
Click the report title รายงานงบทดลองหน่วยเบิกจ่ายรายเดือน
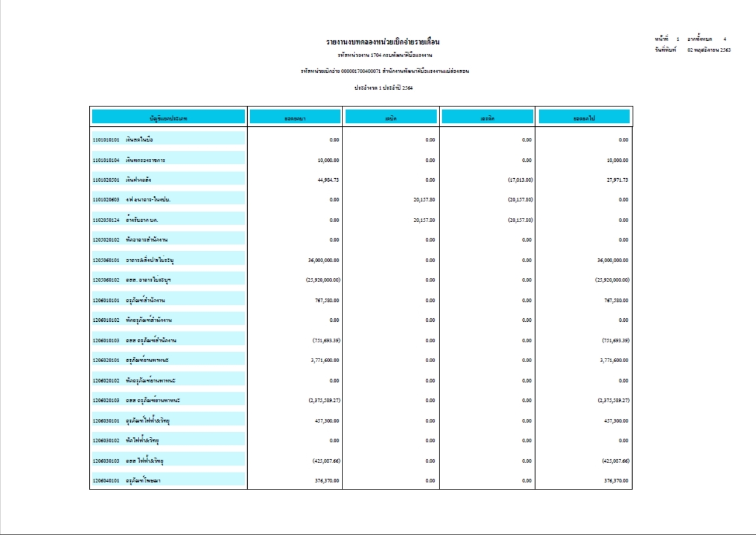[383, 42]
